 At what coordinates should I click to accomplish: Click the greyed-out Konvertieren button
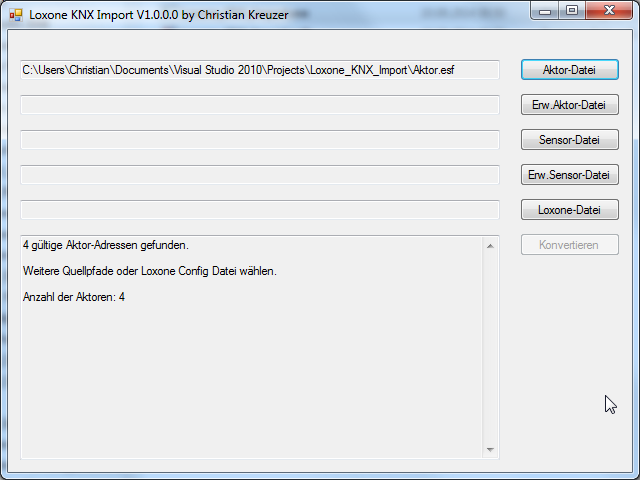[x=569, y=245]
